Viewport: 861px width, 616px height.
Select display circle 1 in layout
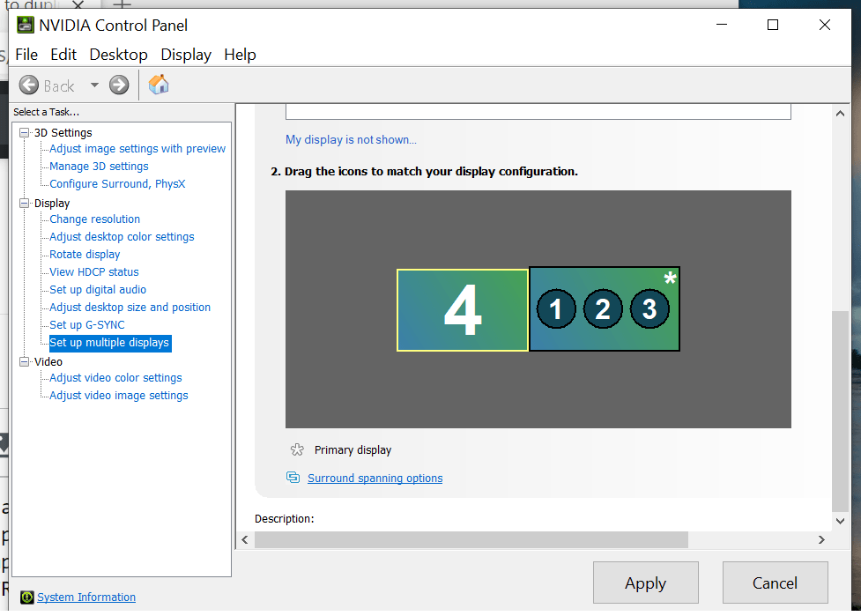click(x=556, y=309)
